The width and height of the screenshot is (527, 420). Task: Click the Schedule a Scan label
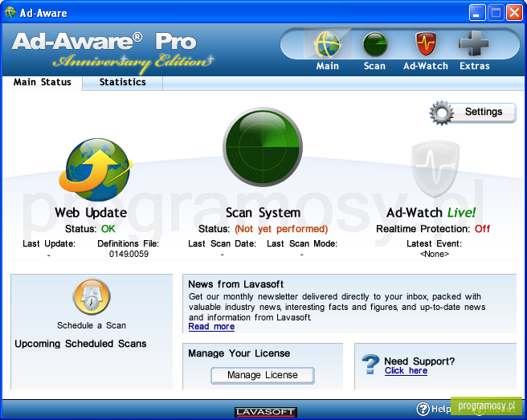(92, 325)
